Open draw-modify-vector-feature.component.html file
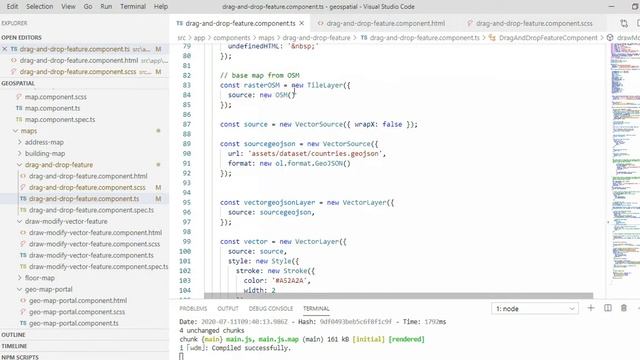 point(96,233)
